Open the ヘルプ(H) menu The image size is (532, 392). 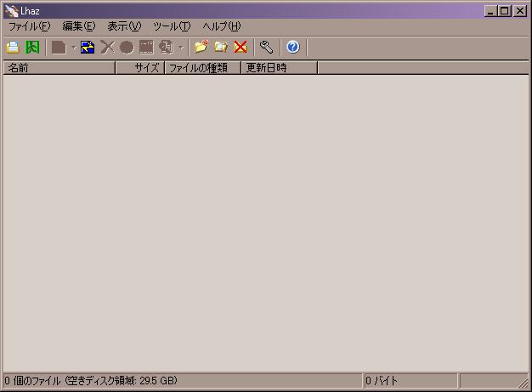click(222, 26)
